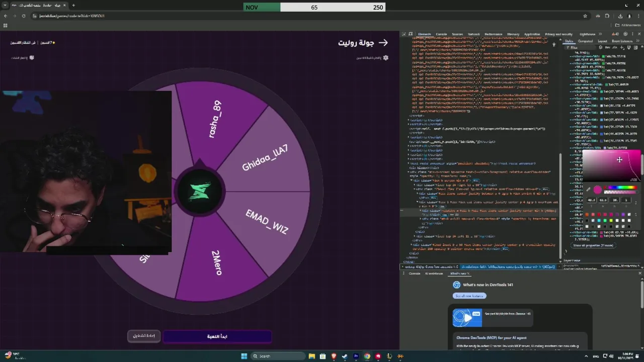644x362 pixels.
Task: Toggle the computed styles sidebar icon
Action: click(x=635, y=47)
